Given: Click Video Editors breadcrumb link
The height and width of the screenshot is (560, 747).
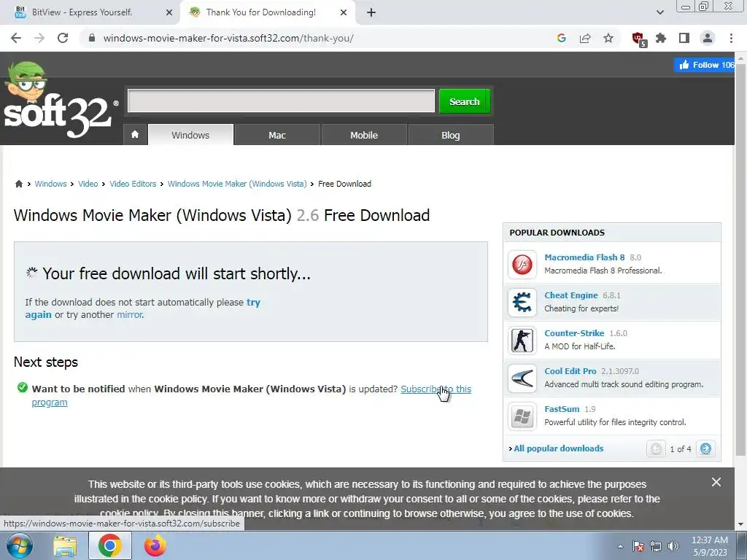Looking at the screenshot, I should [133, 184].
